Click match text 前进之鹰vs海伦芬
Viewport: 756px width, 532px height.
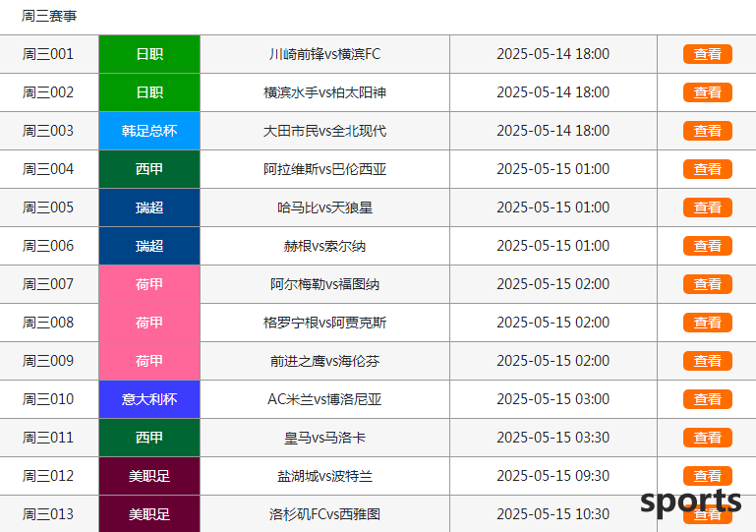325,361
